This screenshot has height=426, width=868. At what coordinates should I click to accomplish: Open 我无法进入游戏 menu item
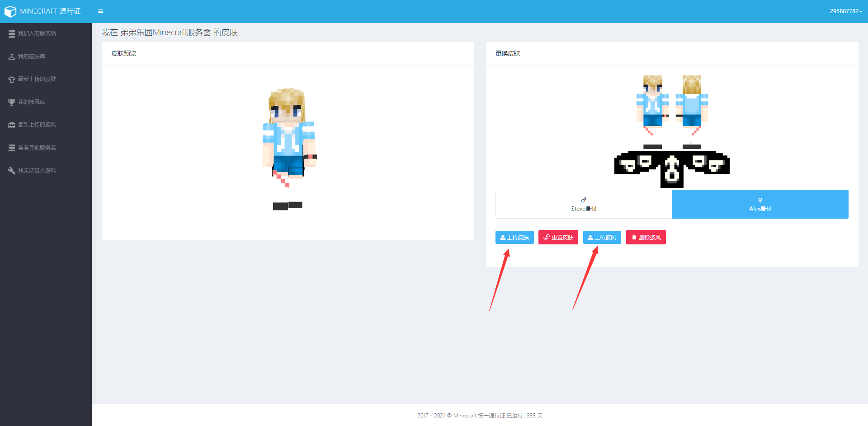pos(46,170)
